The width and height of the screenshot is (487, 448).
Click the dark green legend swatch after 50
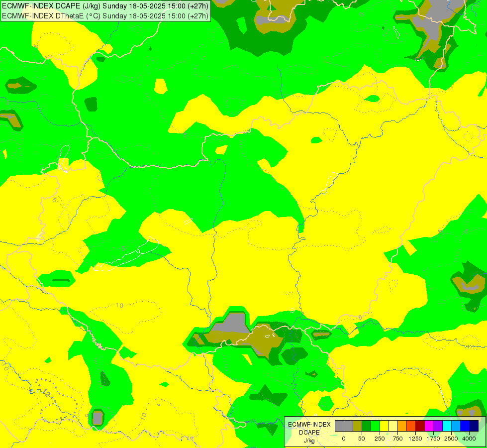(367, 426)
